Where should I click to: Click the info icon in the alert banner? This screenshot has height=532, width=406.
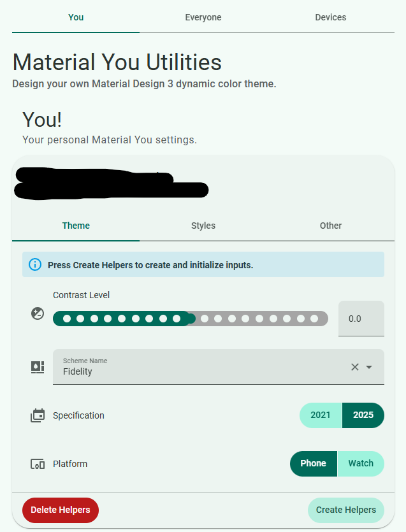coord(35,264)
